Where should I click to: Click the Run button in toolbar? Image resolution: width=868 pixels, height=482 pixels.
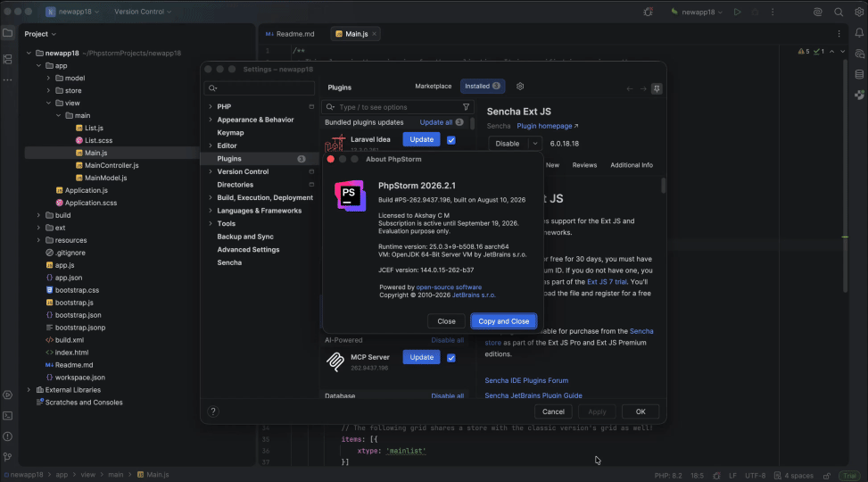tap(737, 12)
